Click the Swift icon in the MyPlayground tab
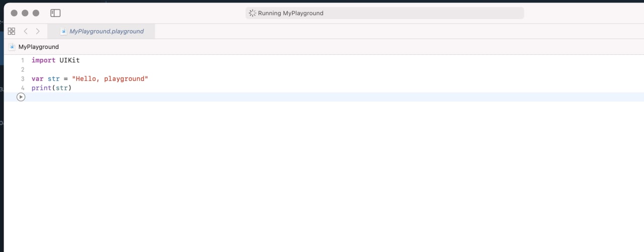Image resolution: width=644 pixels, height=252 pixels. (63, 31)
